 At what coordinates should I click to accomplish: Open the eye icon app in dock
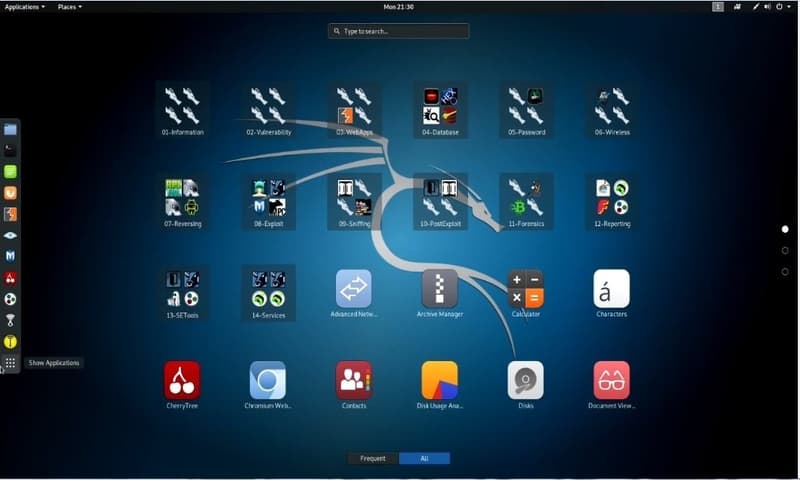coord(10,235)
